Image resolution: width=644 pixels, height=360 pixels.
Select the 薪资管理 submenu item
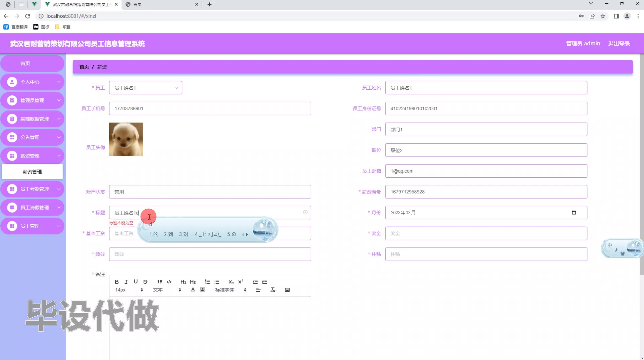point(32,172)
